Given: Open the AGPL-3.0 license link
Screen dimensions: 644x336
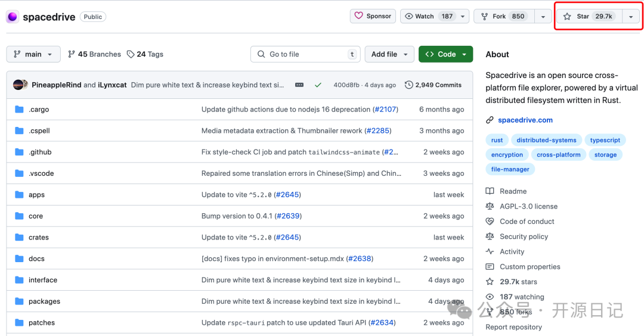Looking at the screenshot, I should (x=528, y=206).
